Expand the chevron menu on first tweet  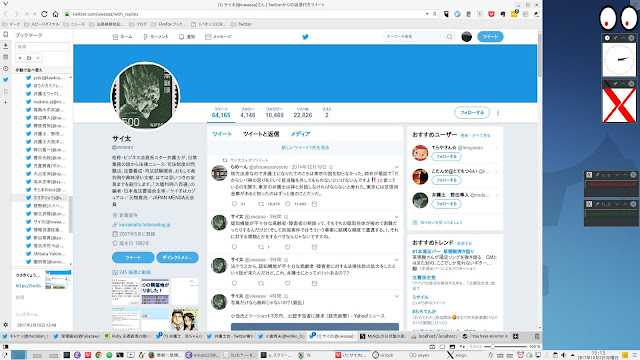(x=396, y=167)
